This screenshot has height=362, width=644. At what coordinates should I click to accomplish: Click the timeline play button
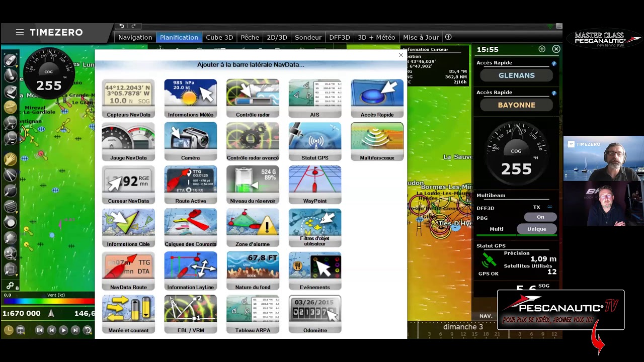point(63,330)
